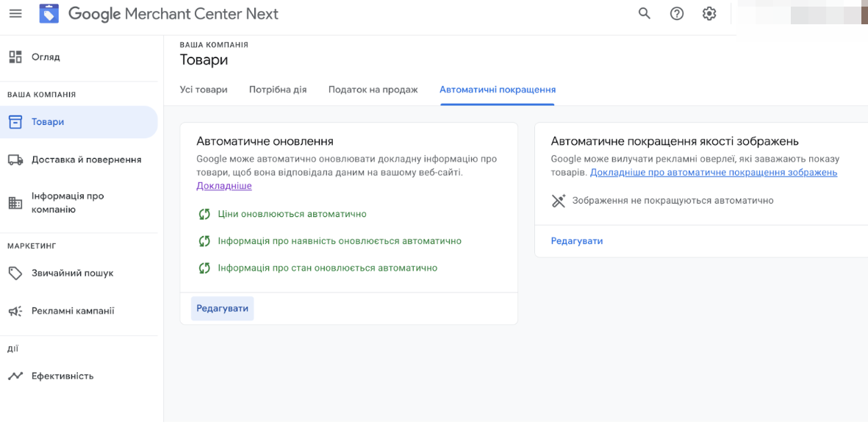Open the help question mark icon
This screenshot has height=430, width=868.
676,14
